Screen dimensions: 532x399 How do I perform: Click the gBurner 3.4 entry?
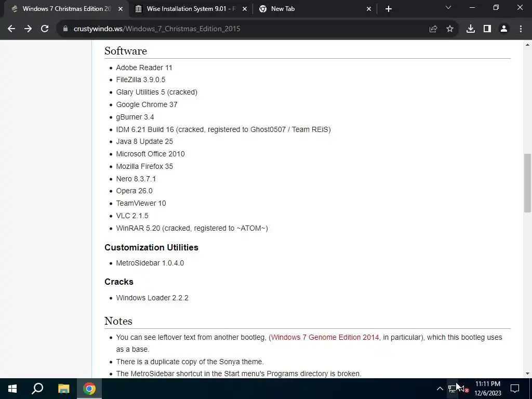point(135,117)
